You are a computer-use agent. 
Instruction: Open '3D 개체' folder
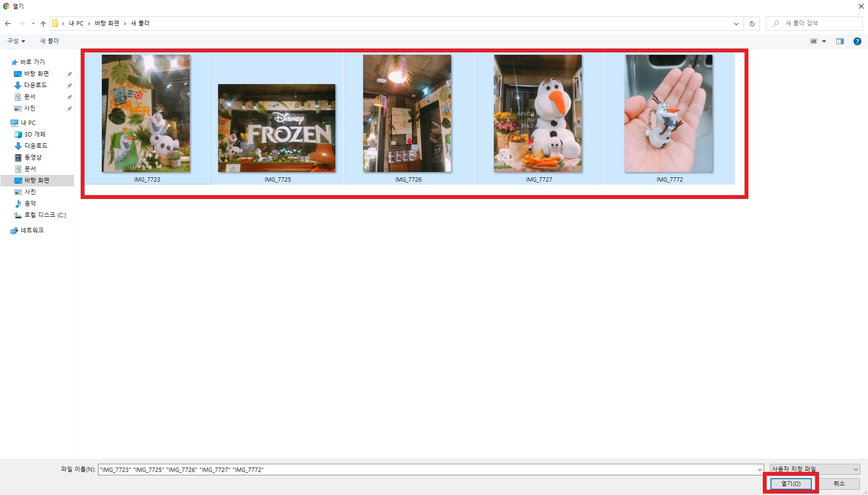coord(35,134)
